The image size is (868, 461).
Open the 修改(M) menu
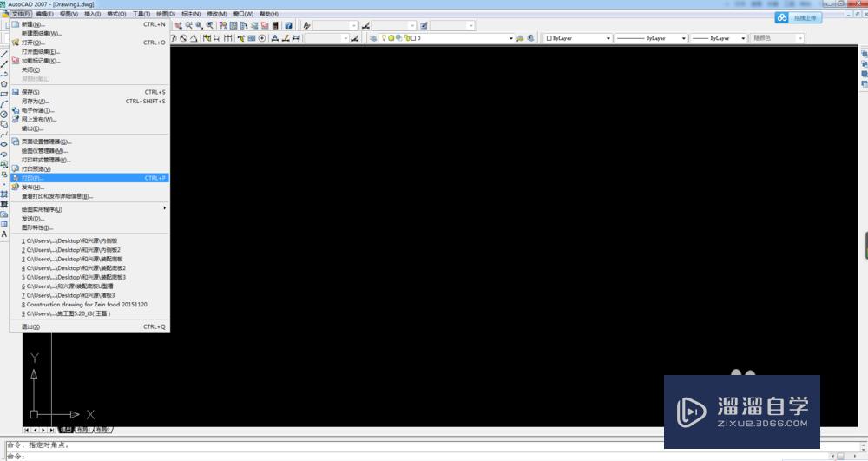click(216, 14)
